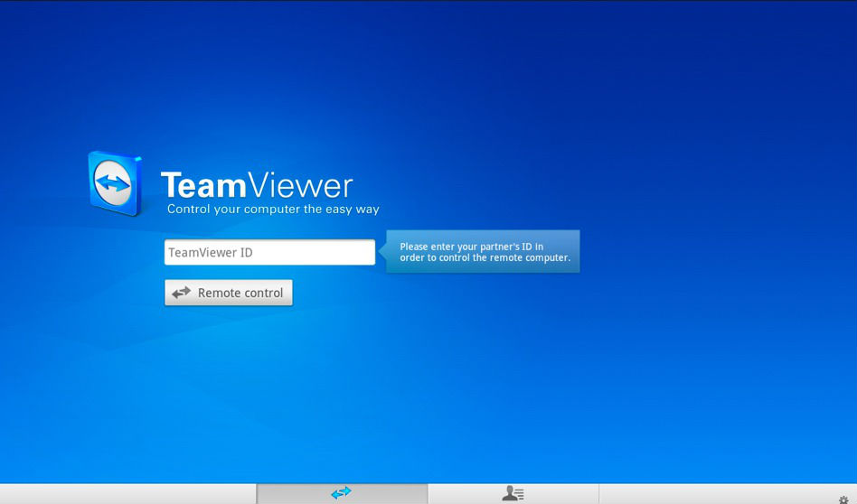The height and width of the screenshot is (504, 857).
Task: Select the remote control connect tab
Action: 342,494
